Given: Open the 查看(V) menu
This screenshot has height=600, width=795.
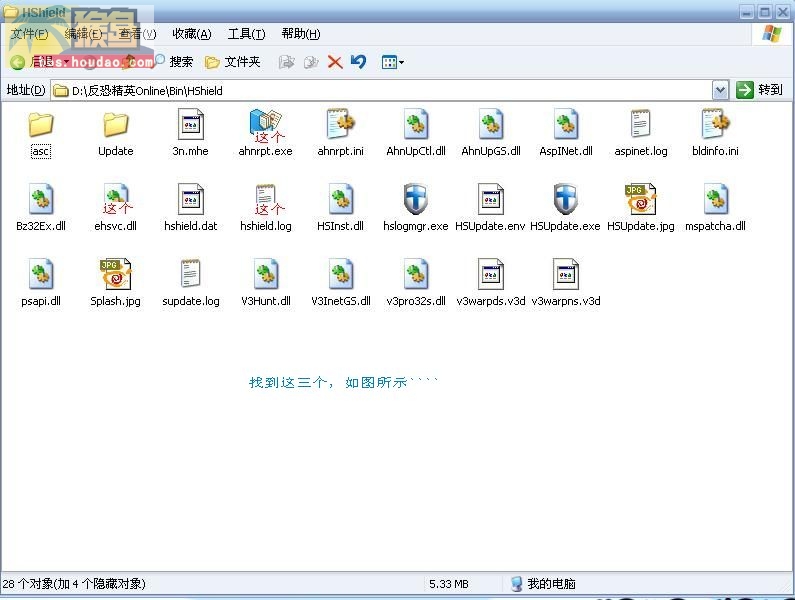Looking at the screenshot, I should point(137,34).
